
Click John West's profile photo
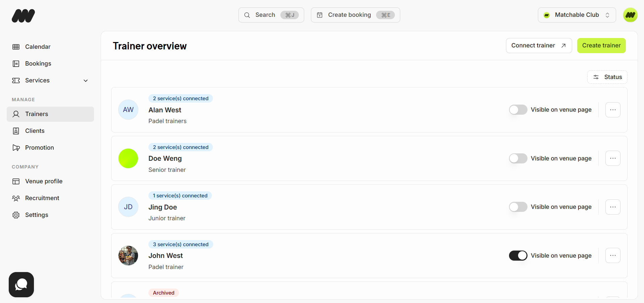click(x=128, y=256)
